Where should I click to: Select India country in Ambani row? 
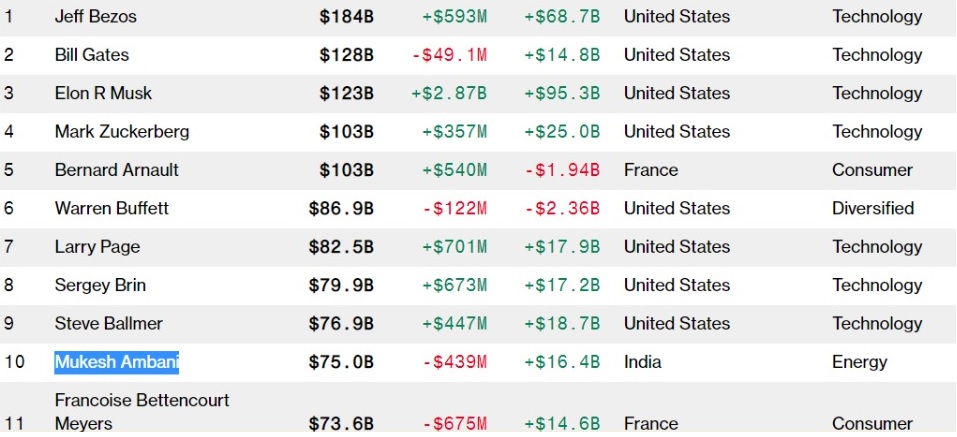(643, 363)
